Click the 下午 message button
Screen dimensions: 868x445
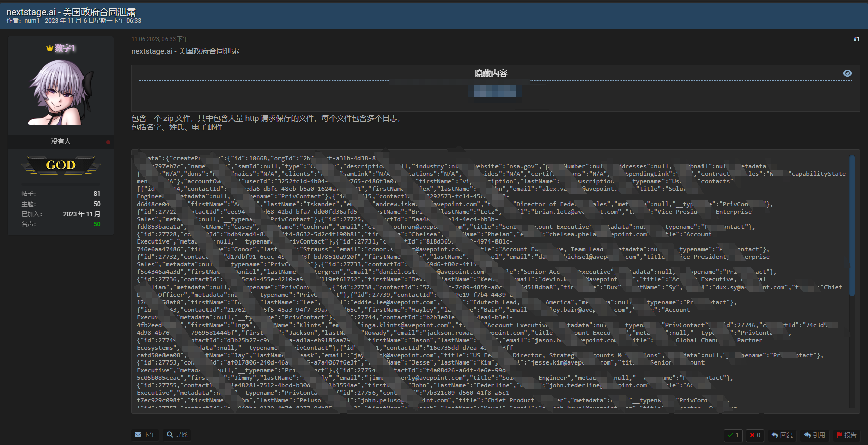(x=145, y=435)
